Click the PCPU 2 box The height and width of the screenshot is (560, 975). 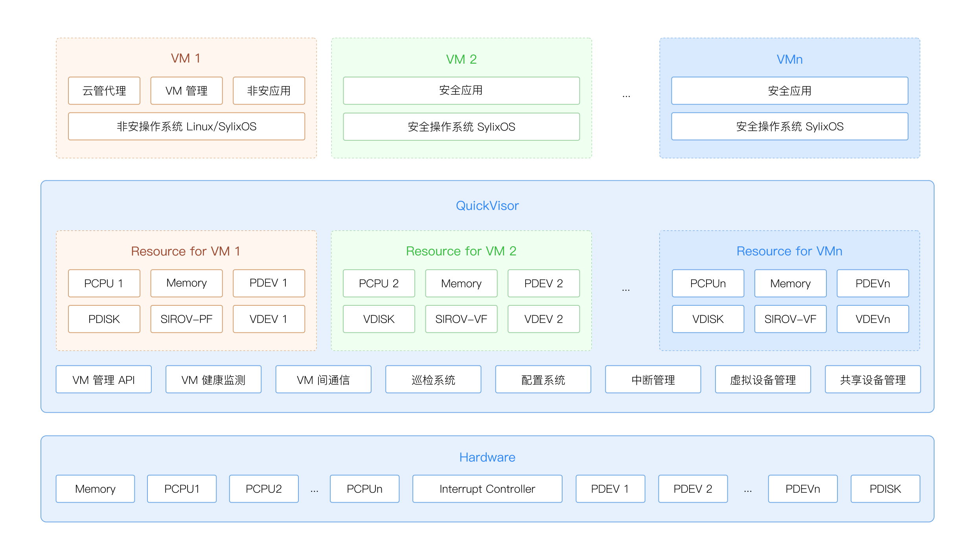tap(379, 283)
